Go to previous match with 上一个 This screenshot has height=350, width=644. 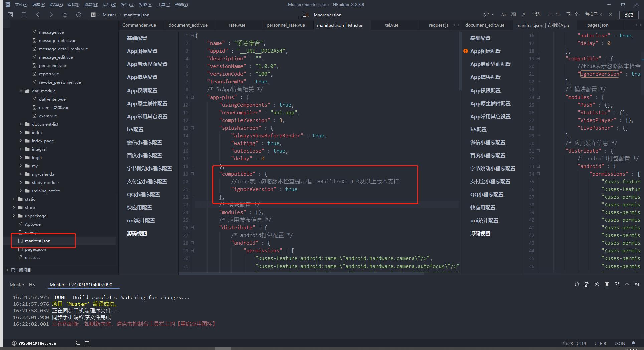coord(553,14)
